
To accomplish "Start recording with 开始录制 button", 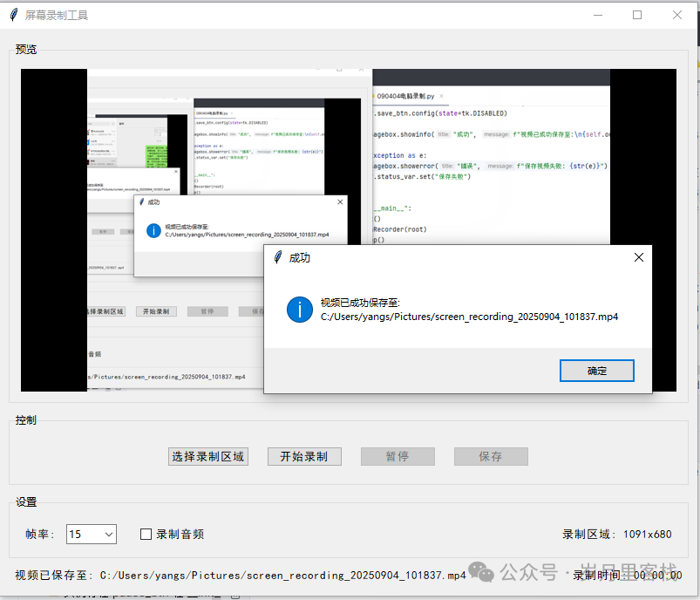I will [x=304, y=457].
